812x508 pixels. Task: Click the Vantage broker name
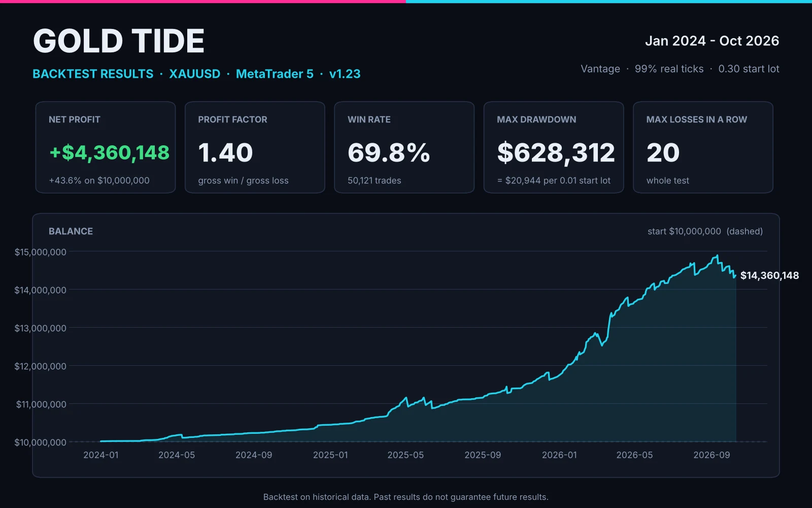[600, 69]
